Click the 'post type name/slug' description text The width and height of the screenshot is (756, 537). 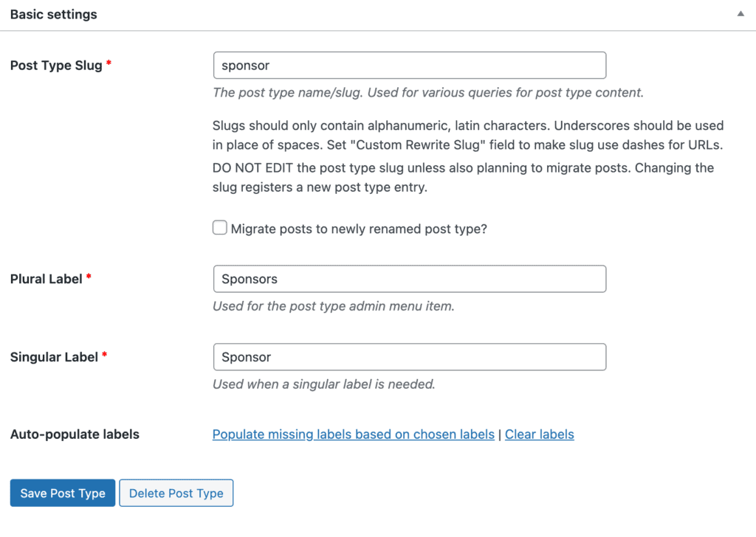(x=427, y=93)
